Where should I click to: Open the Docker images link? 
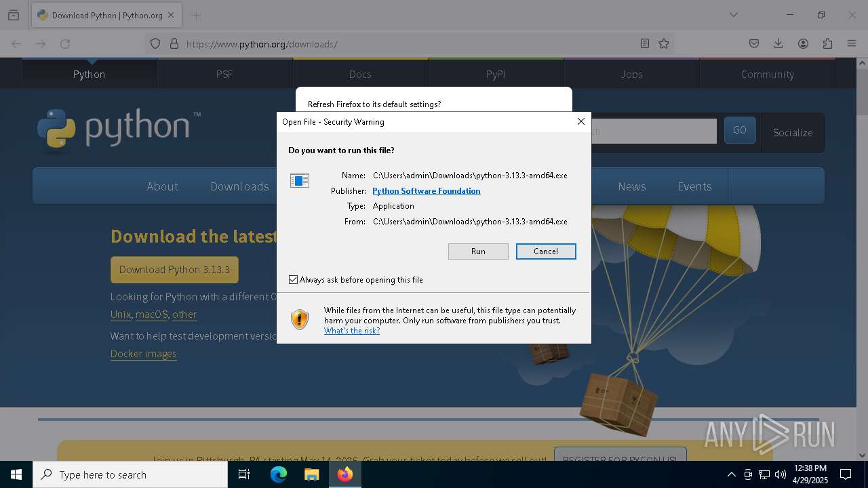coord(143,354)
